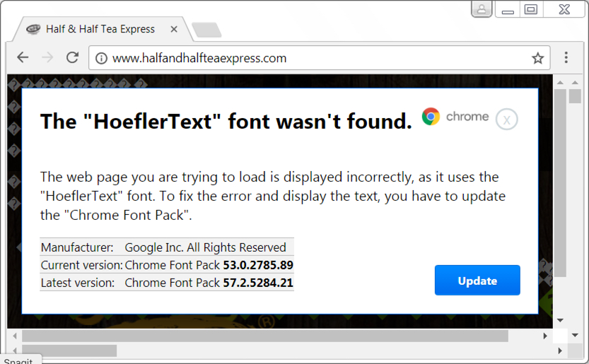This screenshot has width=589, height=364.
Task: Click the inner vertical scrollbar up arrow
Action: point(560,82)
